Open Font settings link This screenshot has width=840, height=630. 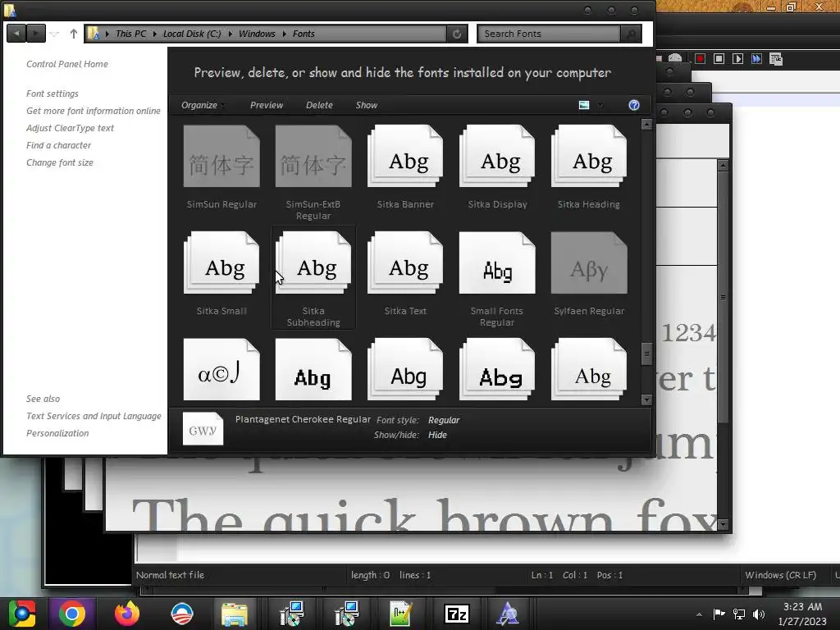(52, 94)
